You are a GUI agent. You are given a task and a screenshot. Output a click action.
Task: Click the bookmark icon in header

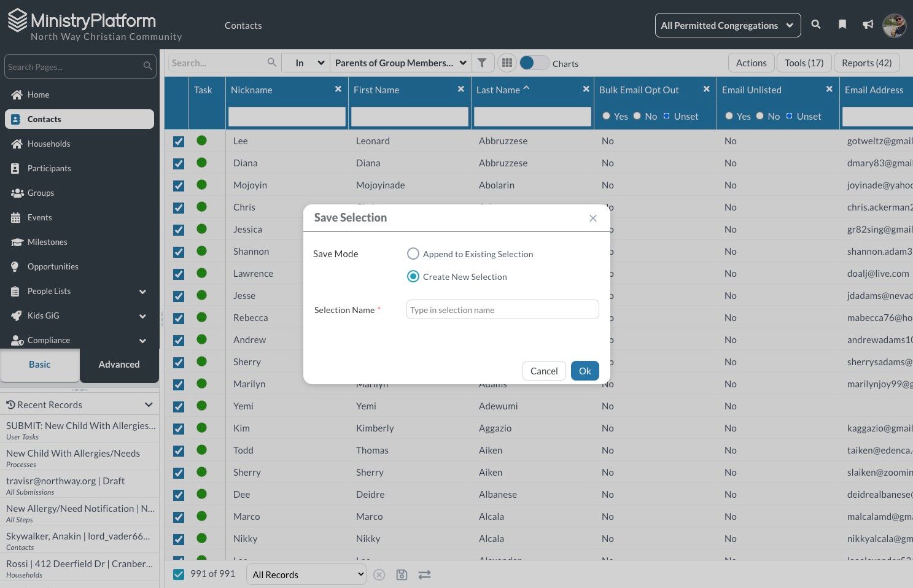[842, 25]
